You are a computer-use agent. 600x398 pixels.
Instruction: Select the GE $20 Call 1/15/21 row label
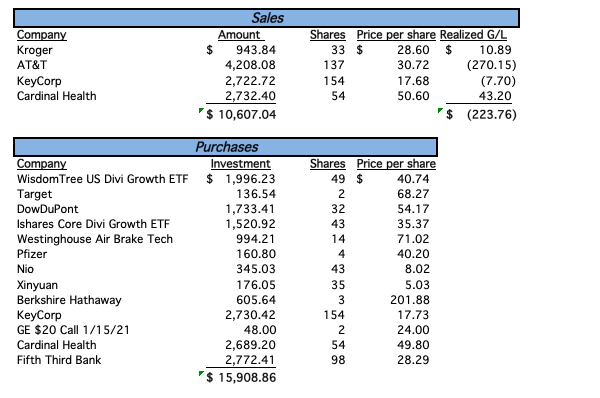73,330
